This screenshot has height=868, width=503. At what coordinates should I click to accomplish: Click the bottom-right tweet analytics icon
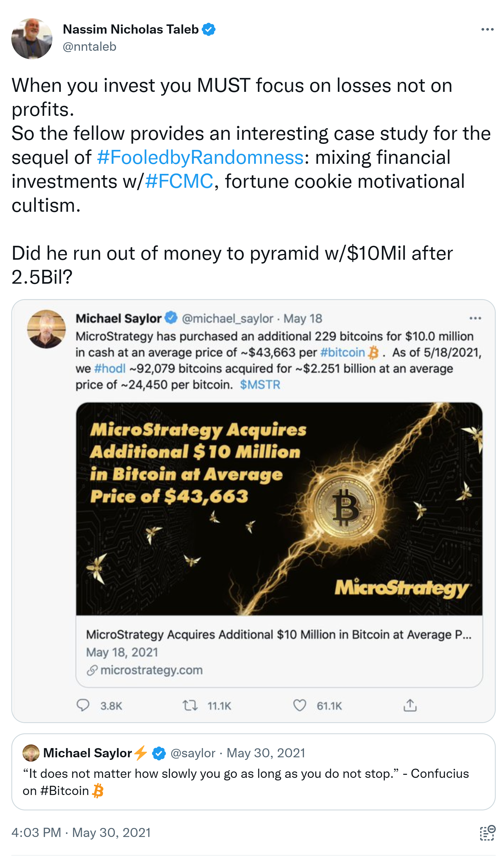point(487,833)
